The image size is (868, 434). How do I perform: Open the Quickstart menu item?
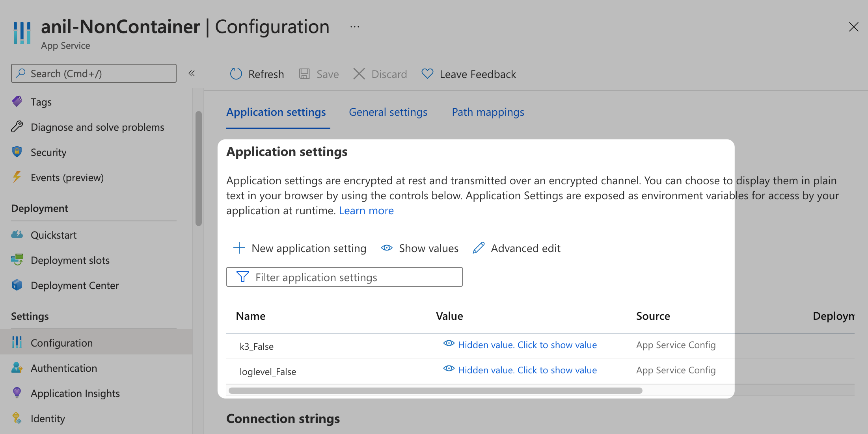point(54,235)
